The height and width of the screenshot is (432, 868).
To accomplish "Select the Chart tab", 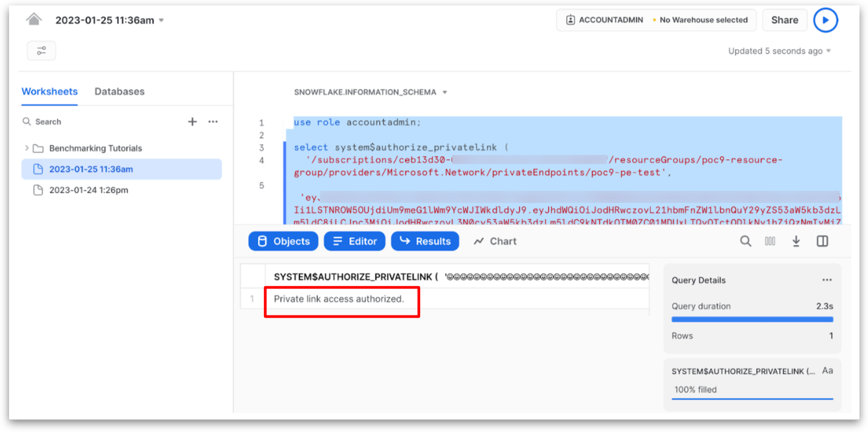I will coord(495,241).
